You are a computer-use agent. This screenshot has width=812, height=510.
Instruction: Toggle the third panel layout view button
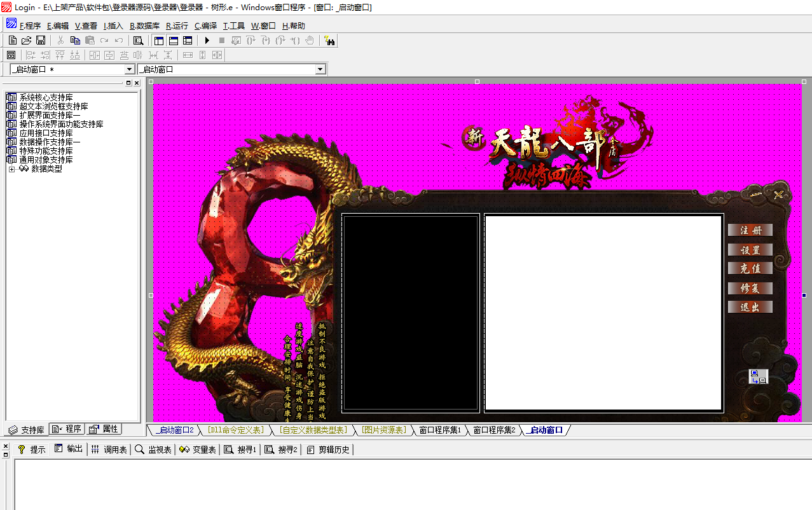(x=188, y=41)
